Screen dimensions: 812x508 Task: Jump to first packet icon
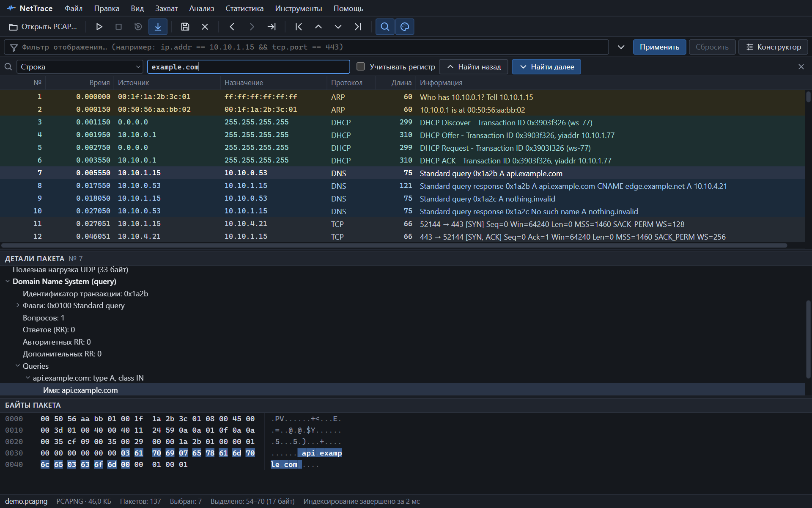(299, 27)
